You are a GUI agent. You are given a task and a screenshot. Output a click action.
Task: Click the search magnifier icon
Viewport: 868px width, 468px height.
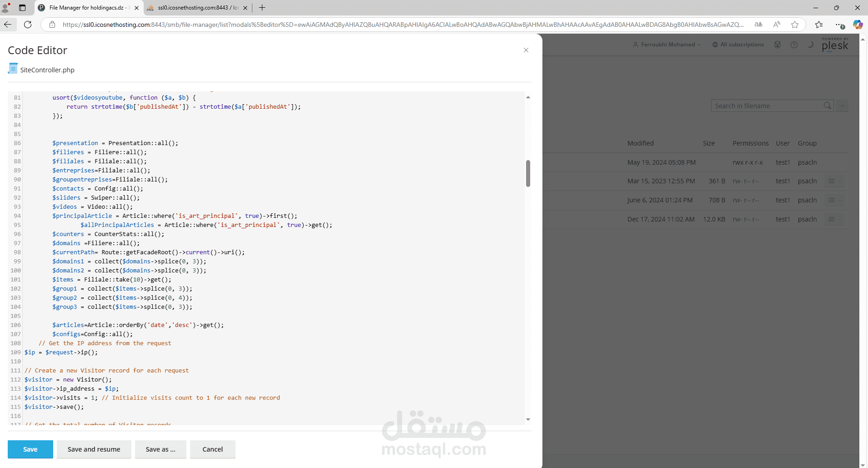coord(828,106)
